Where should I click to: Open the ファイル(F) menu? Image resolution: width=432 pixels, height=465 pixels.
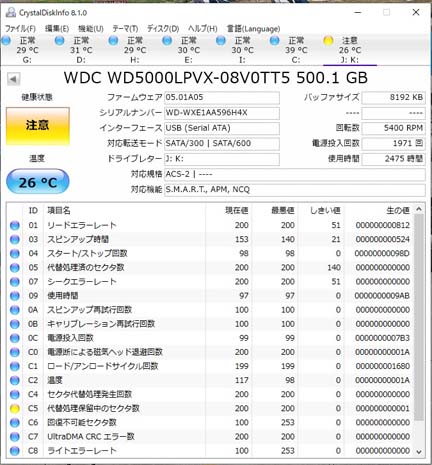pos(20,29)
